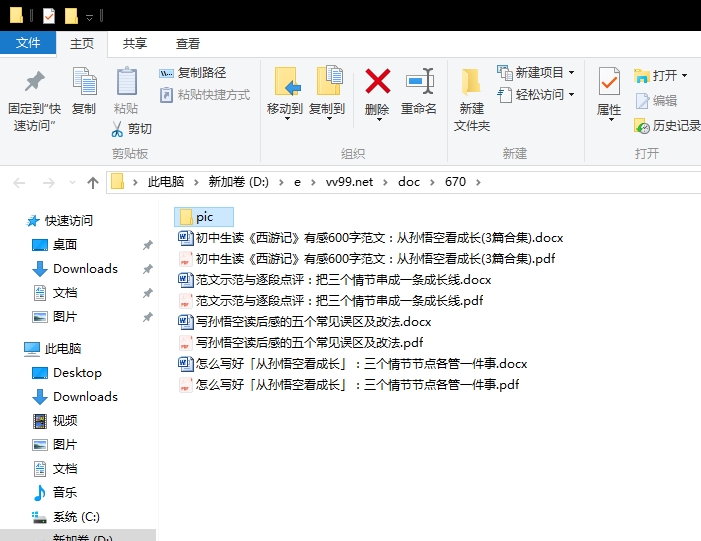Click the red Delete X icon

point(378,81)
